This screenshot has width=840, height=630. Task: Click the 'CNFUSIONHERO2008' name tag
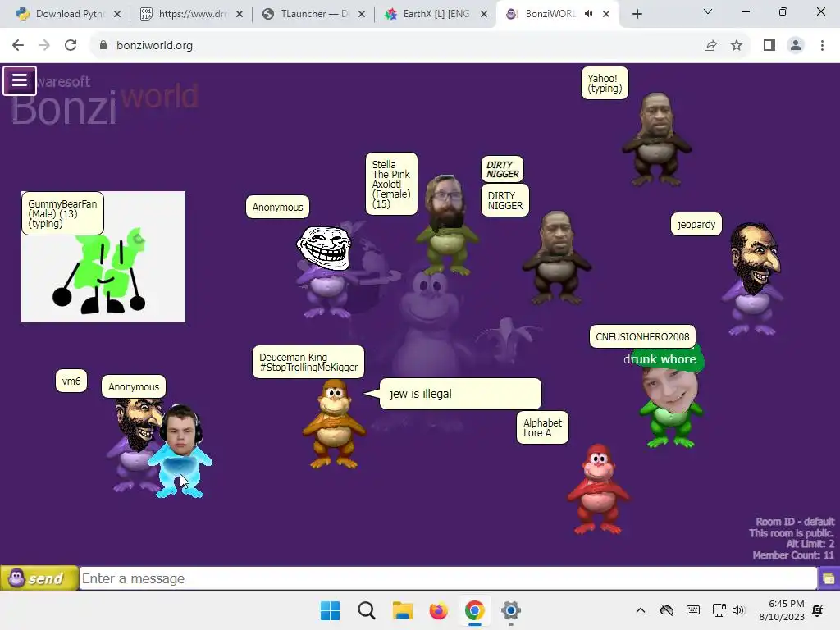pos(642,337)
